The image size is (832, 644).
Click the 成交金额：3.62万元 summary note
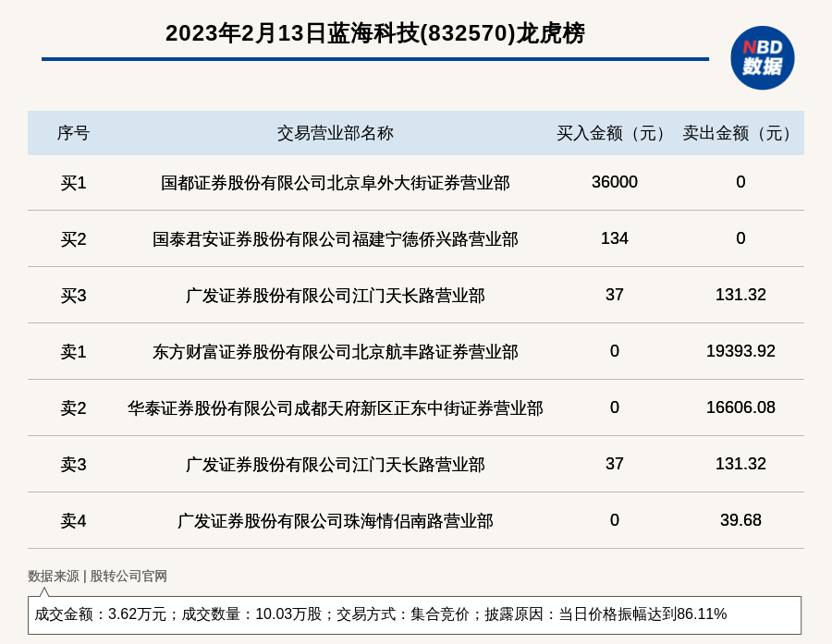tap(414, 614)
